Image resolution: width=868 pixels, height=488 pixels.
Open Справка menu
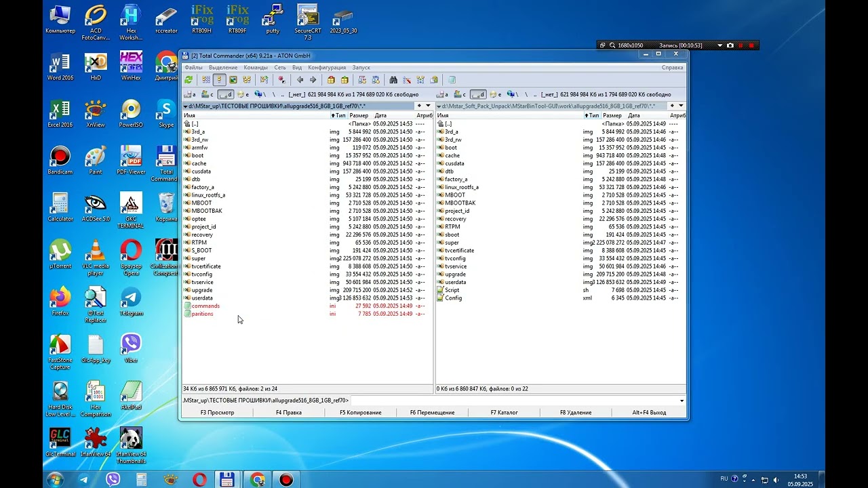[x=672, y=68]
